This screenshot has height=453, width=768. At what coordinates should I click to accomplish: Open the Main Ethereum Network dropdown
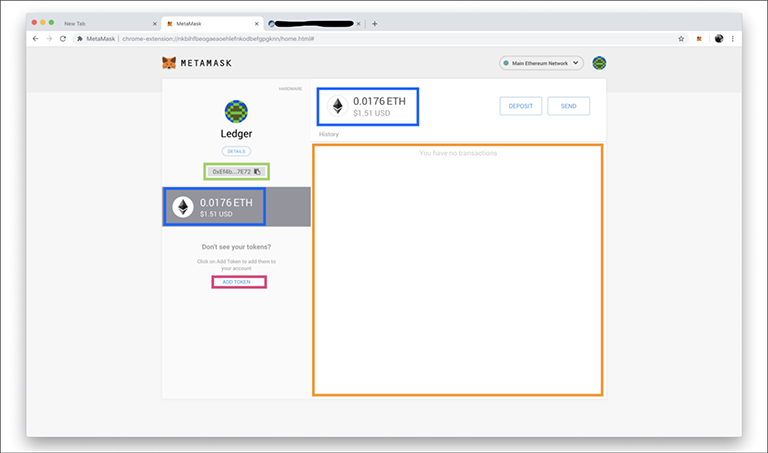[x=541, y=63]
